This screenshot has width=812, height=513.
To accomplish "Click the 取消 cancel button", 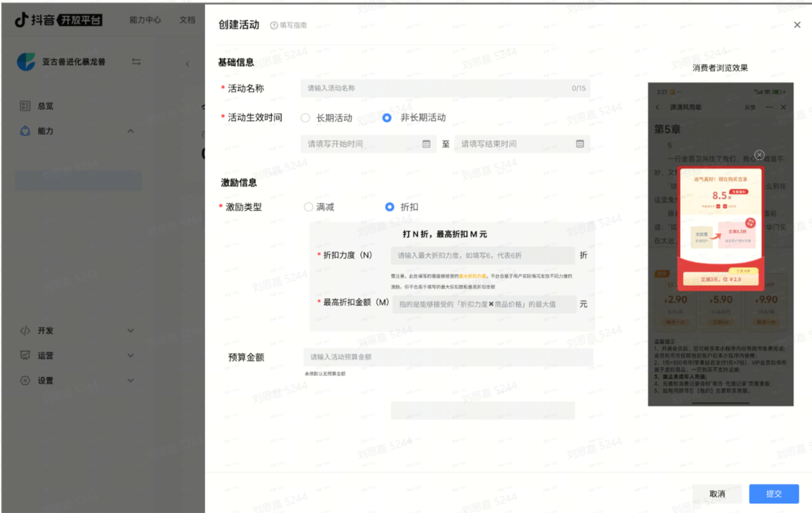I will click(717, 494).
